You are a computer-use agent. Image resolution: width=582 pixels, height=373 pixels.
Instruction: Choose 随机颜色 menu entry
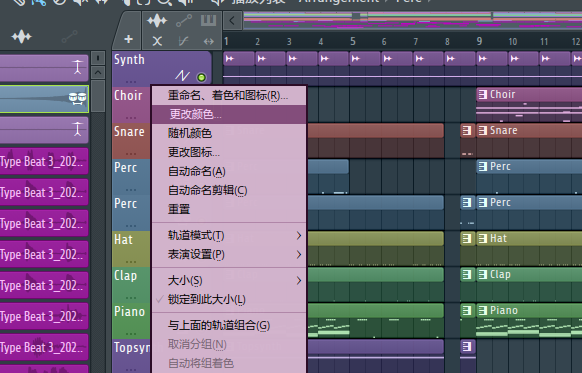pos(229,133)
